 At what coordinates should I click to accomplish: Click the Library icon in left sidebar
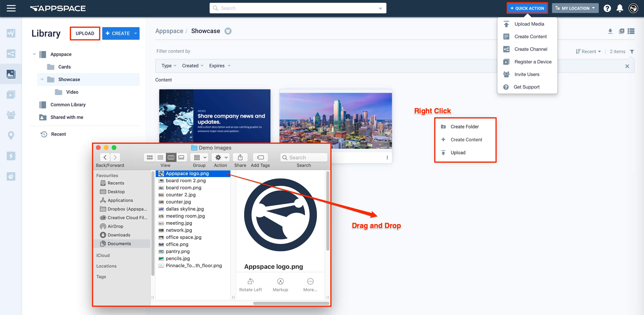point(11,74)
